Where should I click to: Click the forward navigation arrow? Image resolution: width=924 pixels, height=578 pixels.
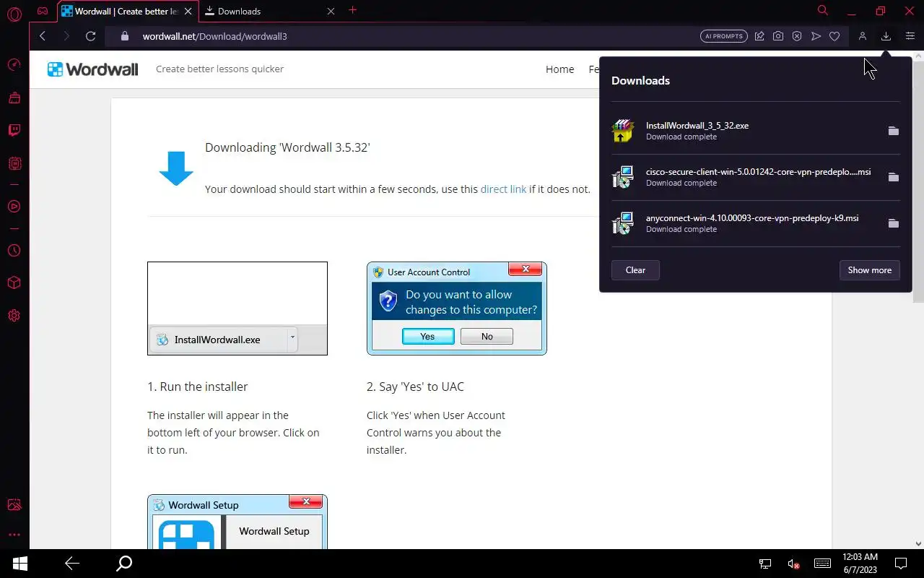[66, 36]
